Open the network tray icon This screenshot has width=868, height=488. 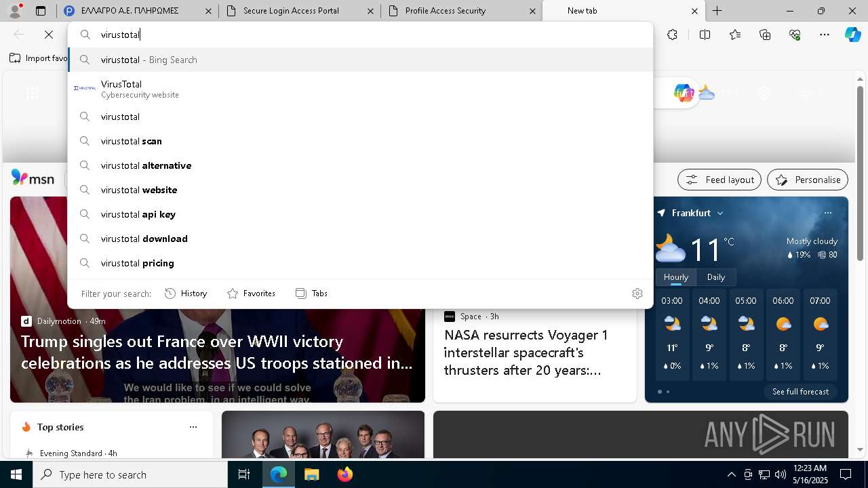[x=764, y=474]
